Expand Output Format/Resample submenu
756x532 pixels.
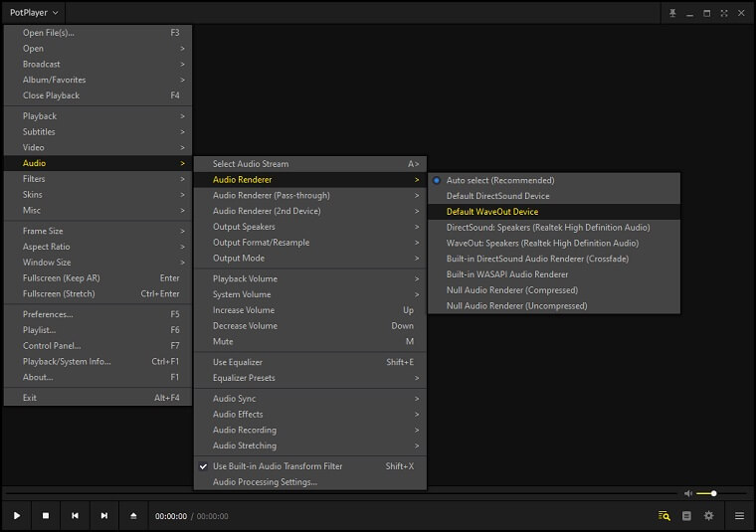(310, 243)
